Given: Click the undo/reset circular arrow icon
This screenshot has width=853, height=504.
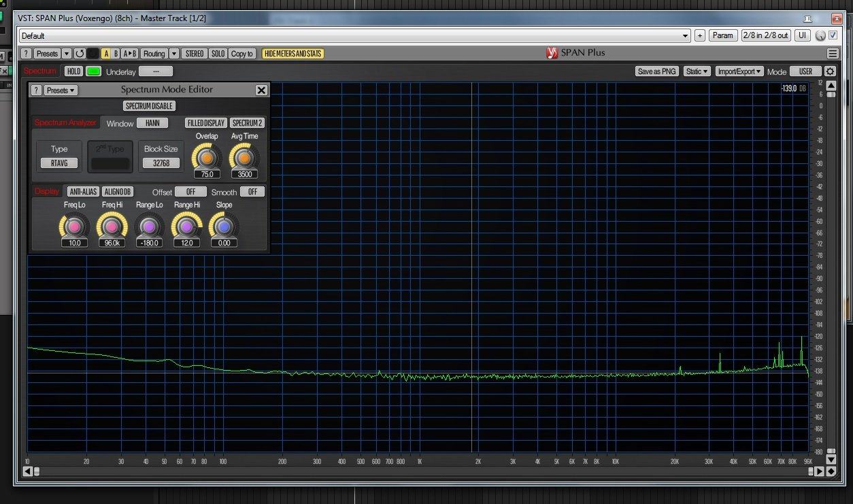Looking at the screenshot, I should (x=80, y=53).
